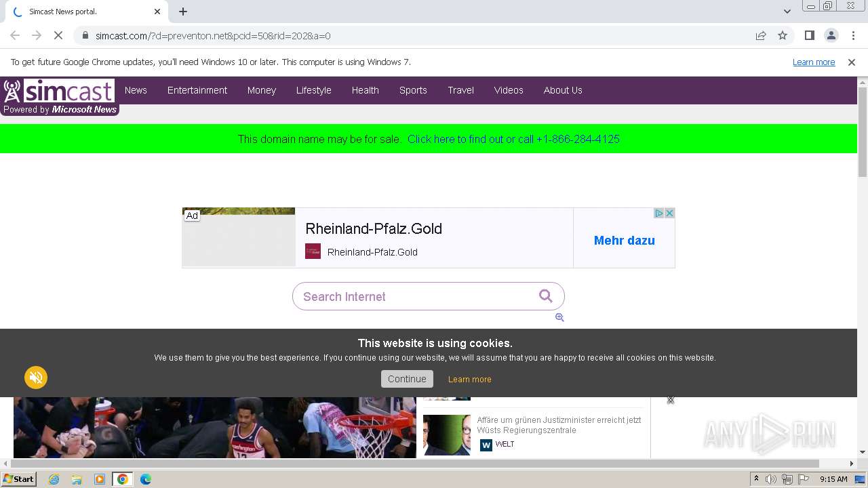The height and width of the screenshot is (488, 868).
Task: Open the Travel section
Action: (461, 90)
